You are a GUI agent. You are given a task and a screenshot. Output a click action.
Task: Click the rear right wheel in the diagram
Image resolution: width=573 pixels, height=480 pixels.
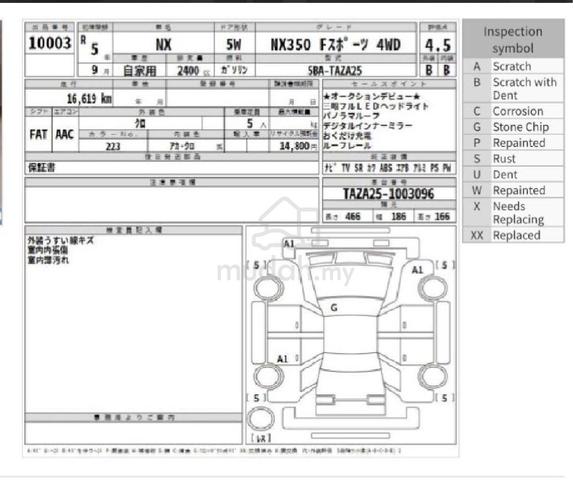click(433, 376)
